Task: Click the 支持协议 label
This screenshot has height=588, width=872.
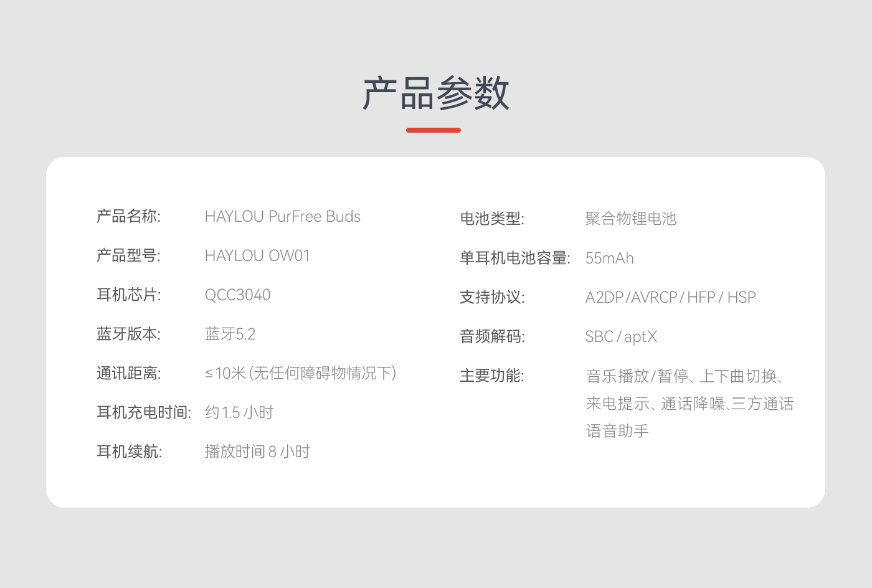Action: 492,297
